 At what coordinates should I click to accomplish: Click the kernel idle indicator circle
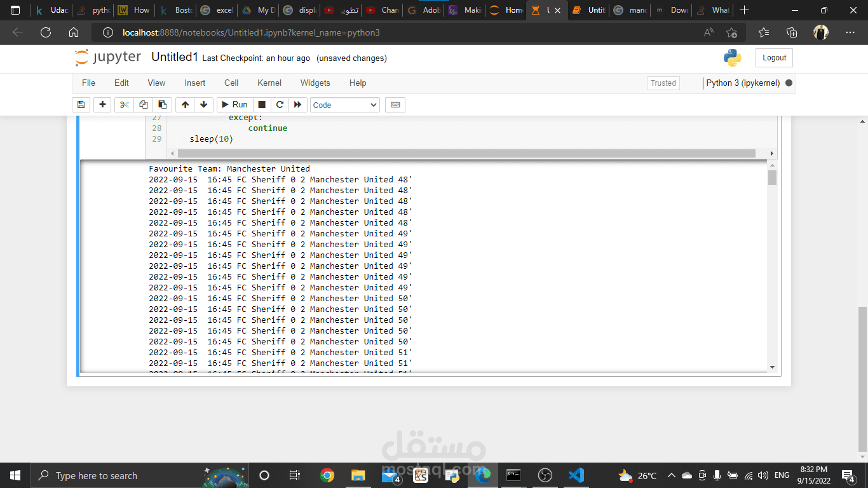[x=789, y=83]
